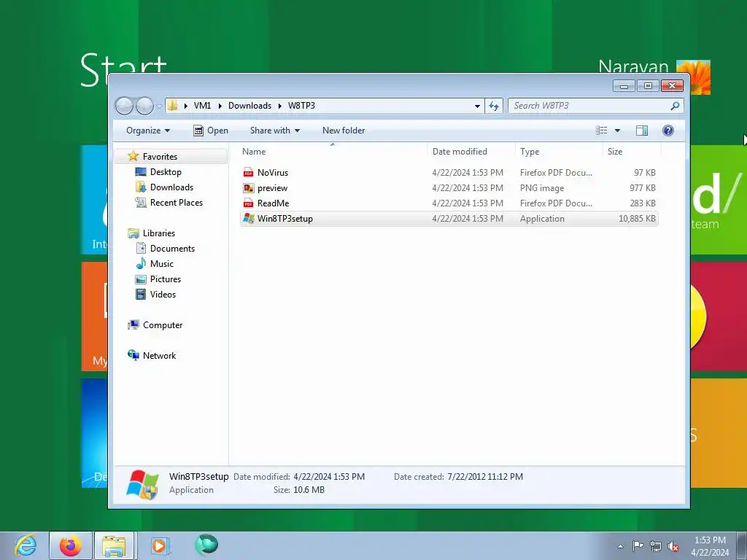Open the Organize menu
The width and height of the screenshot is (747, 560).
tap(148, 131)
